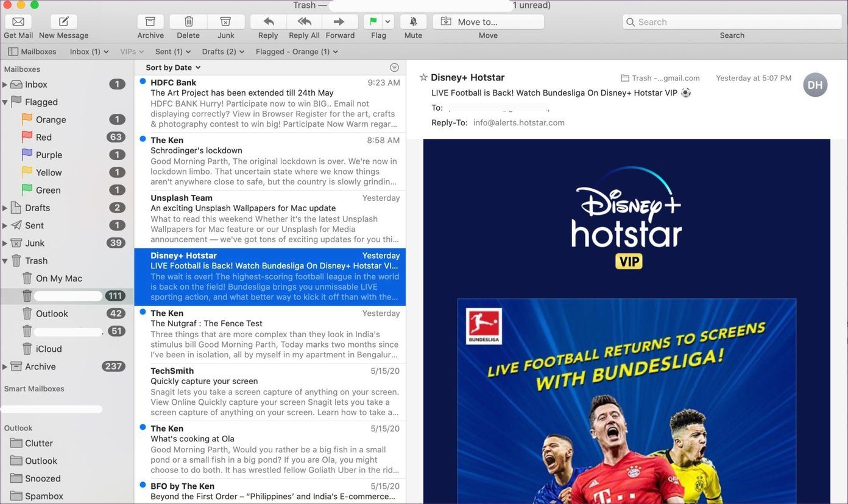Screen dimensions: 848x504
Task: Archive the selected message via toolbar
Action: click(150, 22)
